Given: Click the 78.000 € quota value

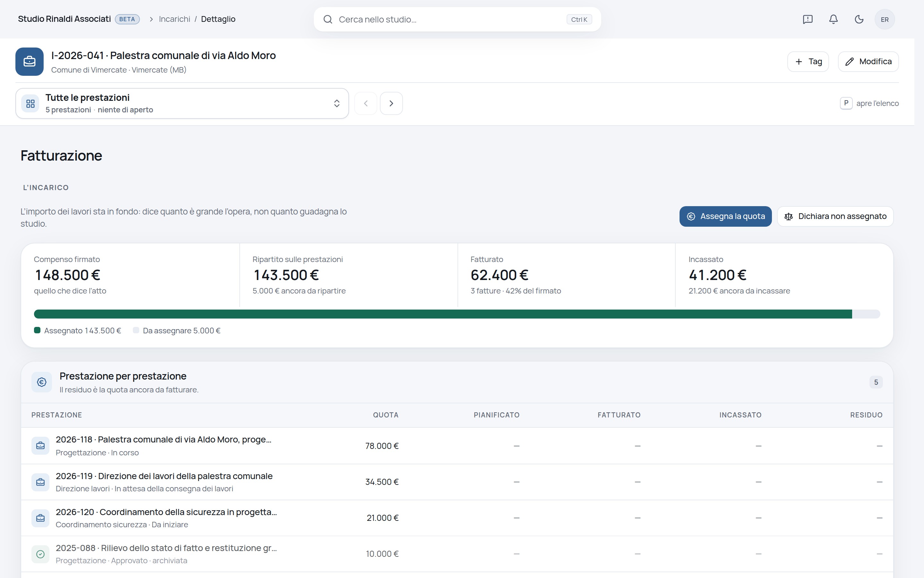Looking at the screenshot, I should 382,446.
